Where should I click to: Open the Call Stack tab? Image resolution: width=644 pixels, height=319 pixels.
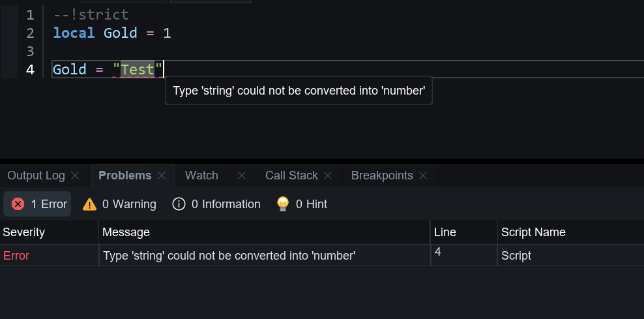(291, 175)
